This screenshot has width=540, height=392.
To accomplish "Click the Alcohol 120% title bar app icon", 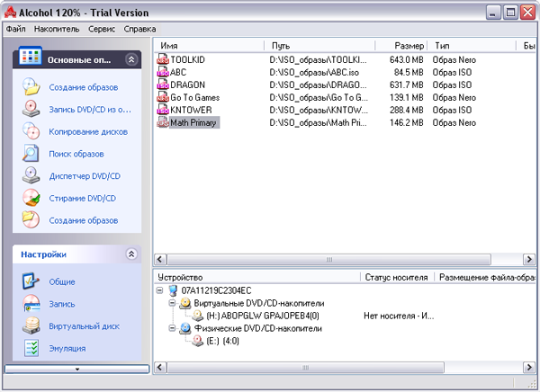I will (x=10, y=13).
